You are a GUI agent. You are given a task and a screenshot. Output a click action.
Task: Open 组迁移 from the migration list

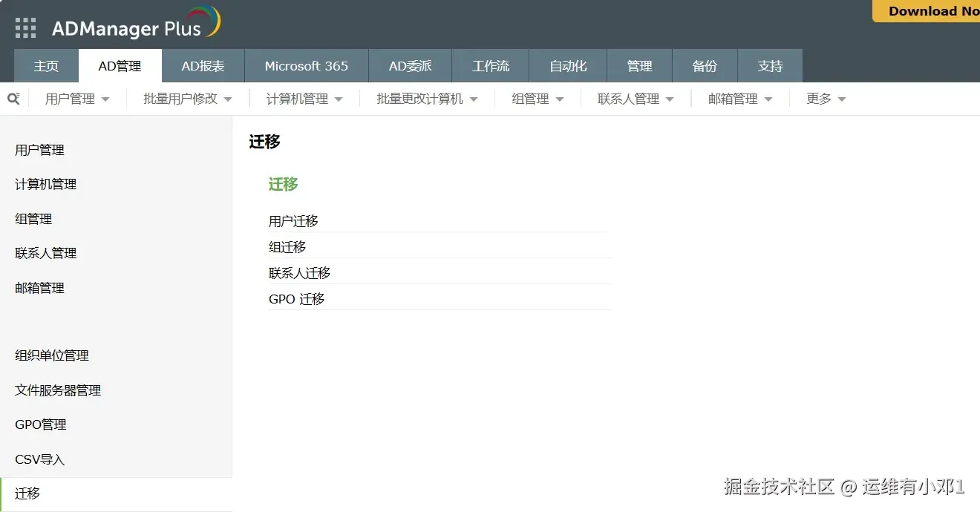coord(287,246)
